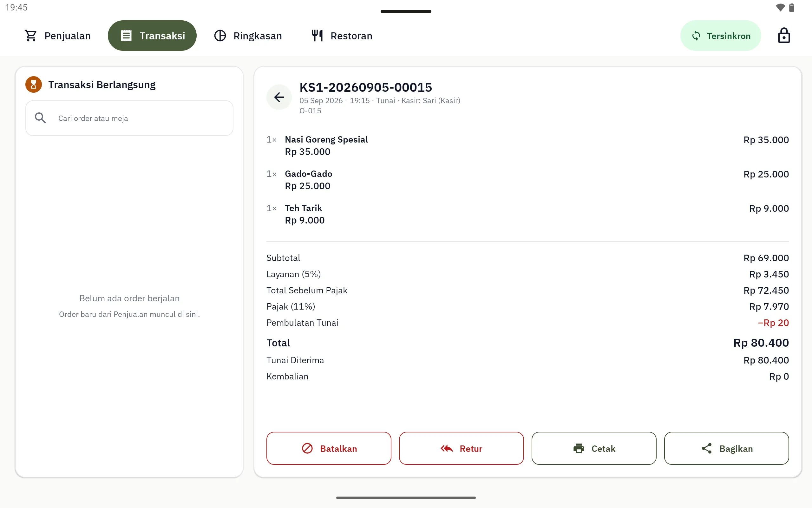This screenshot has height=508, width=812.
Task: Click the bold Total Rp 80.400 amount
Action: 761,343
